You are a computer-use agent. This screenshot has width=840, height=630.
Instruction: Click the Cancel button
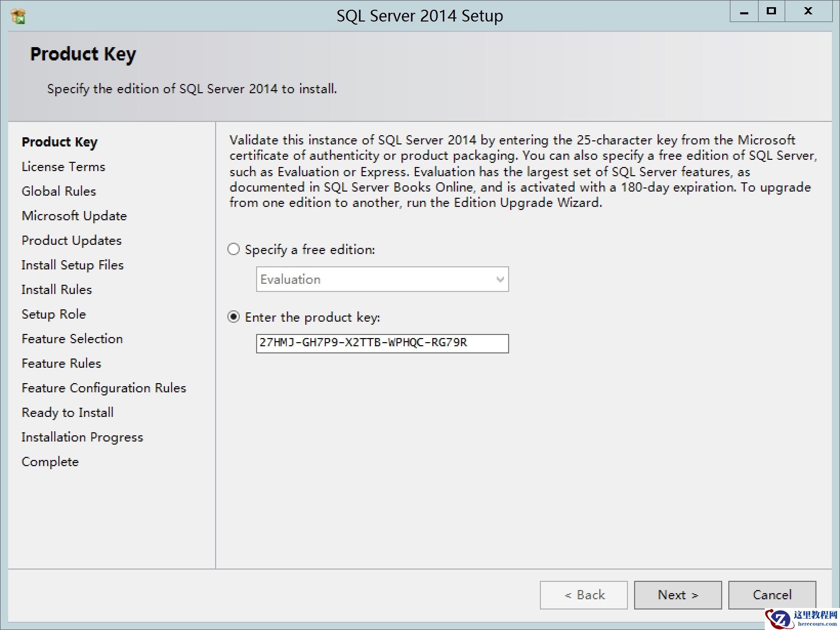(772, 595)
